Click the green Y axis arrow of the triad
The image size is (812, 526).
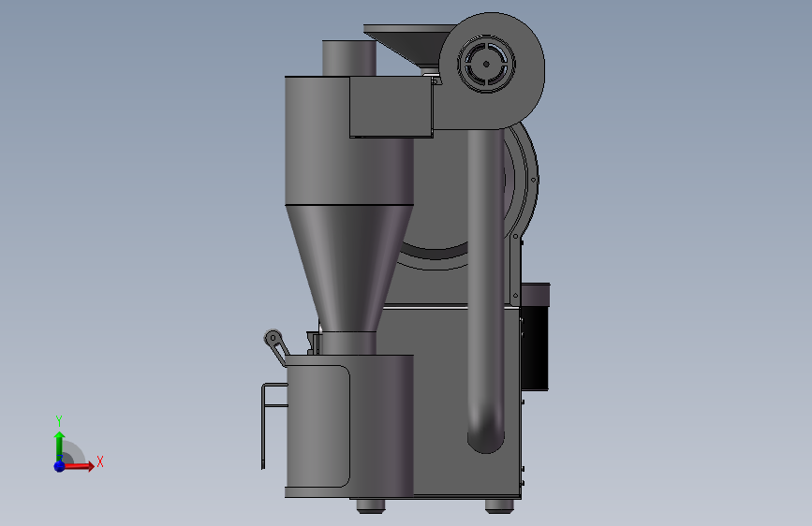click(x=59, y=446)
